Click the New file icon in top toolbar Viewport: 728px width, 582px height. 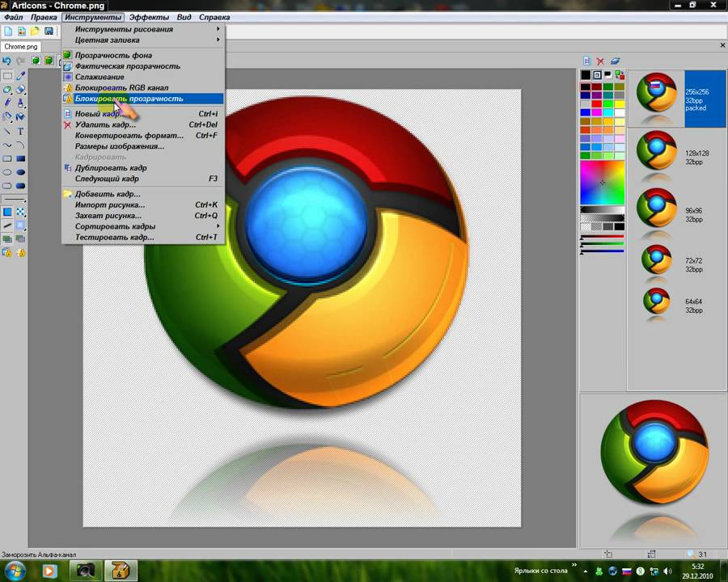(x=8, y=31)
